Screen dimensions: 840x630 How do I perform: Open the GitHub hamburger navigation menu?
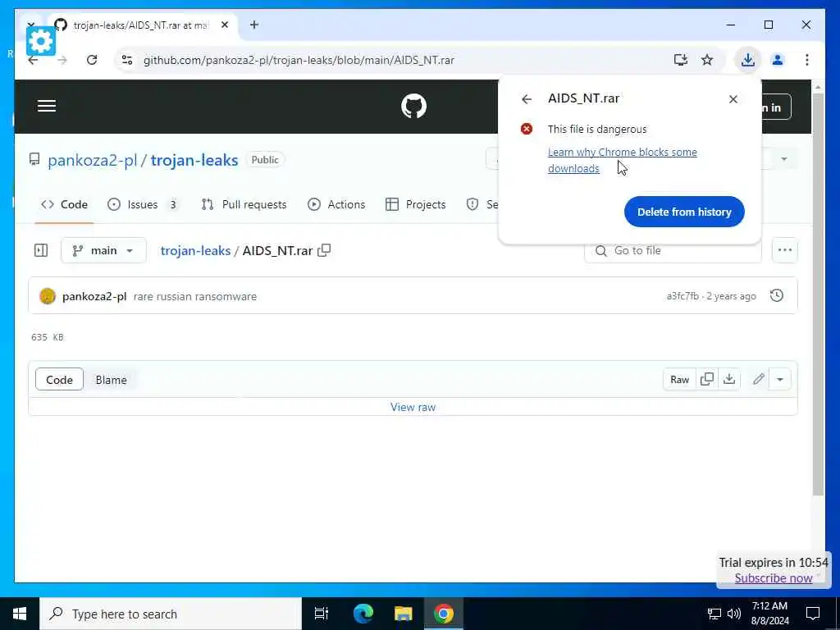click(x=47, y=106)
